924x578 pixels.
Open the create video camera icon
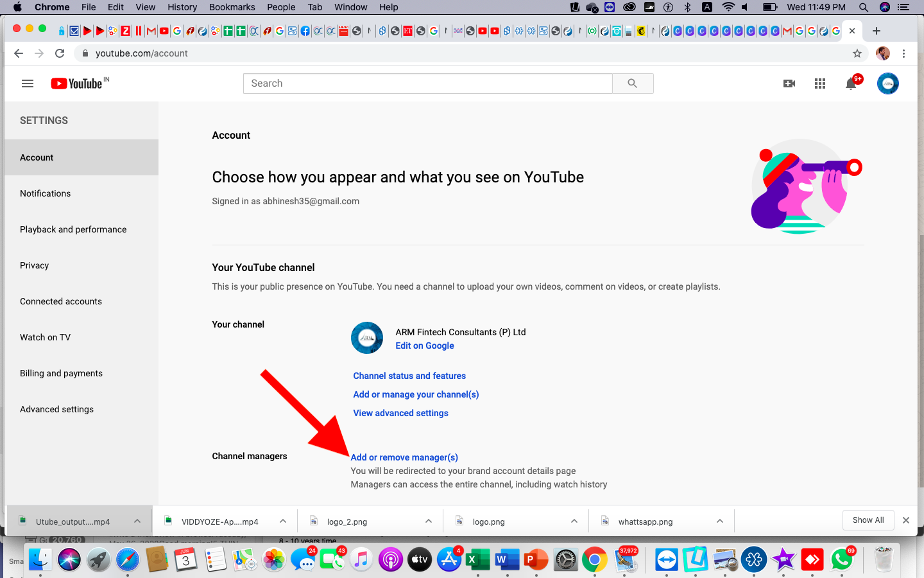pyautogui.click(x=789, y=83)
